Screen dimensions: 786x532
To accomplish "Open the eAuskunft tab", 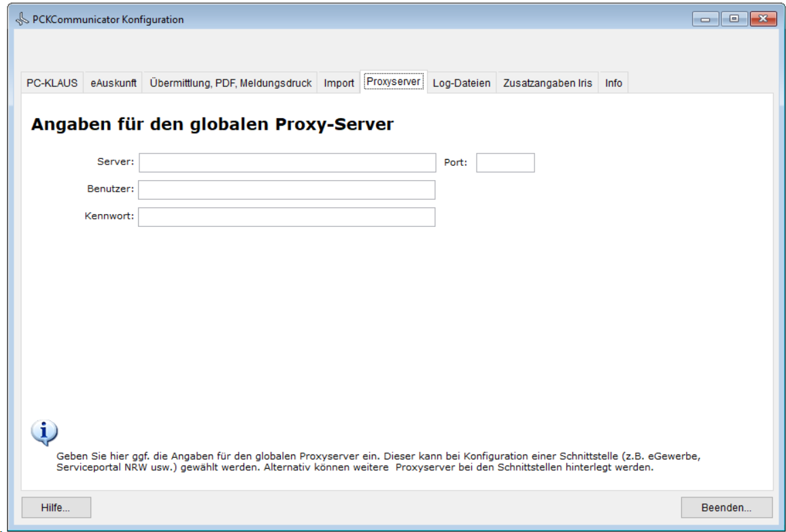I will (x=114, y=83).
